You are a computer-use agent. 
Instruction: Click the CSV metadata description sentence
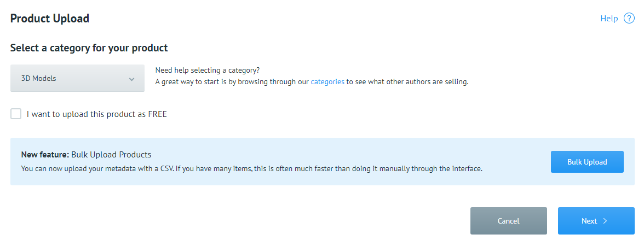(251, 168)
